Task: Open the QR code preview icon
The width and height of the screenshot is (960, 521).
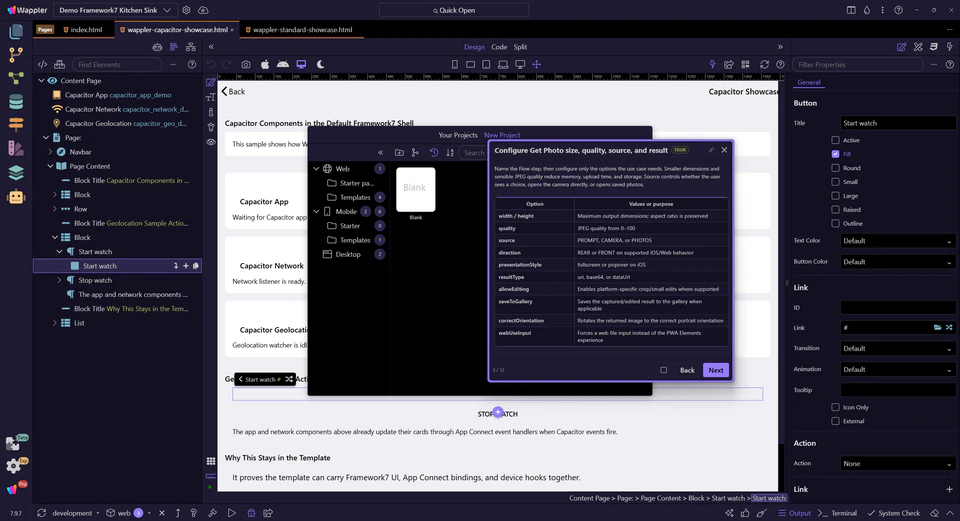Action: pos(745,64)
